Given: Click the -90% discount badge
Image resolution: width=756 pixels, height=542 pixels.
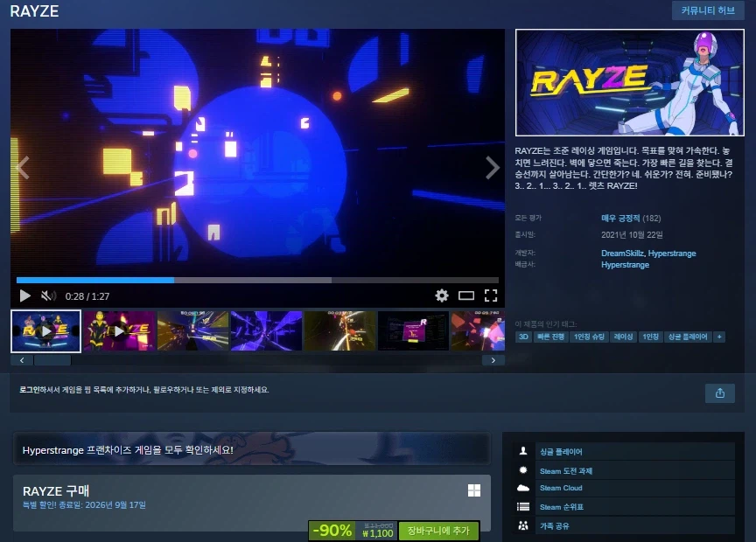Looking at the screenshot, I should click(x=332, y=531).
